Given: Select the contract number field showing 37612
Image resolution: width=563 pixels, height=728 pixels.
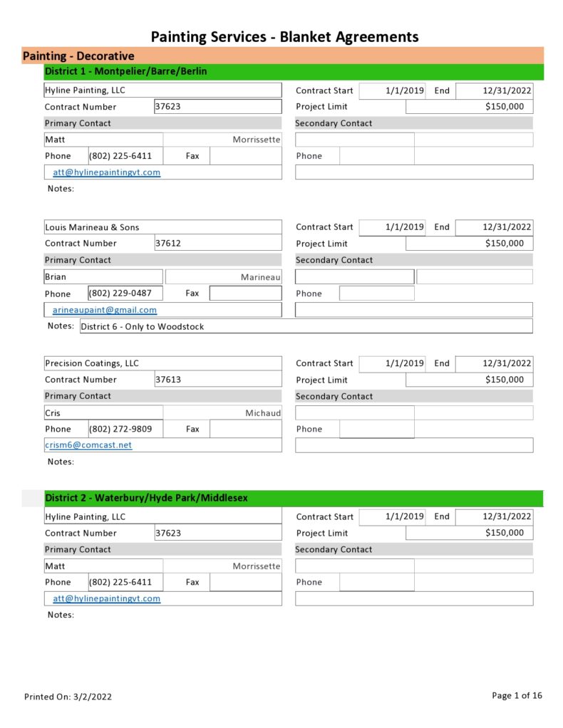Looking at the screenshot, I should point(217,244).
